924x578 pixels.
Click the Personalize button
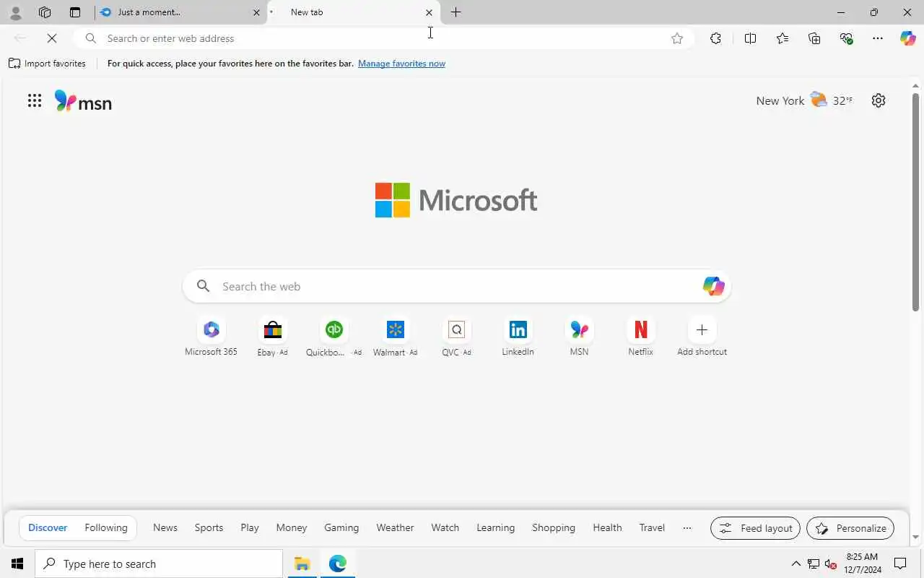pos(850,528)
